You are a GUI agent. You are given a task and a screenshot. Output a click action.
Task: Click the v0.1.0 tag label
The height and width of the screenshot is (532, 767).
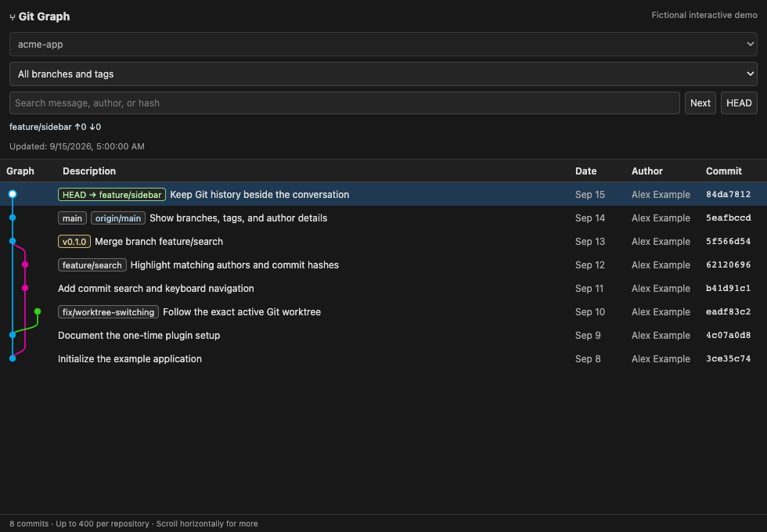click(x=74, y=242)
